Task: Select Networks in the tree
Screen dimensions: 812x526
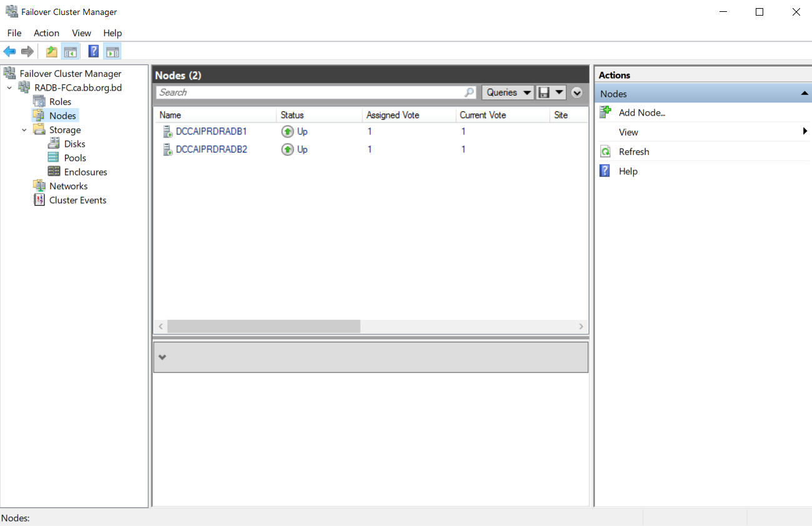Action: (x=69, y=186)
